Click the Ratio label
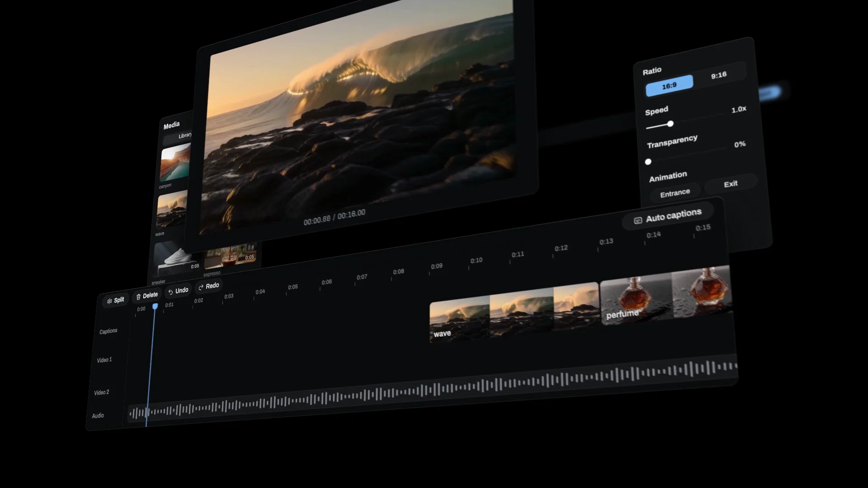Image resolution: width=868 pixels, height=488 pixels. [x=652, y=71]
